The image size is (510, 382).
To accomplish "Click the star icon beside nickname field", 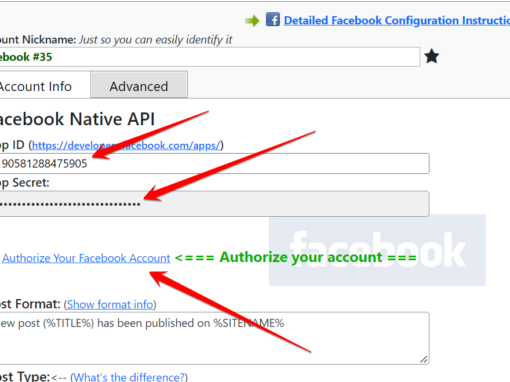I will point(432,56).
